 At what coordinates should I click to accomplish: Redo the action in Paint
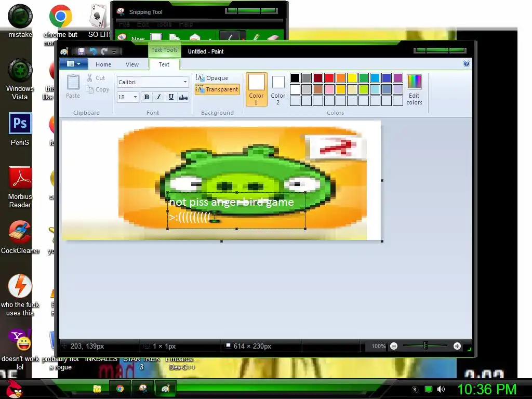(x=104, y=51)
